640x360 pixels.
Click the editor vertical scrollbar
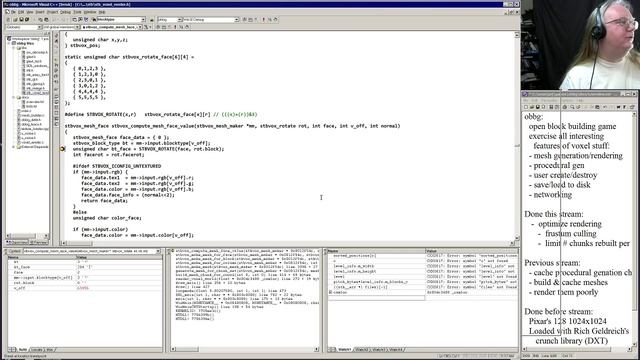tap(517, 137)
